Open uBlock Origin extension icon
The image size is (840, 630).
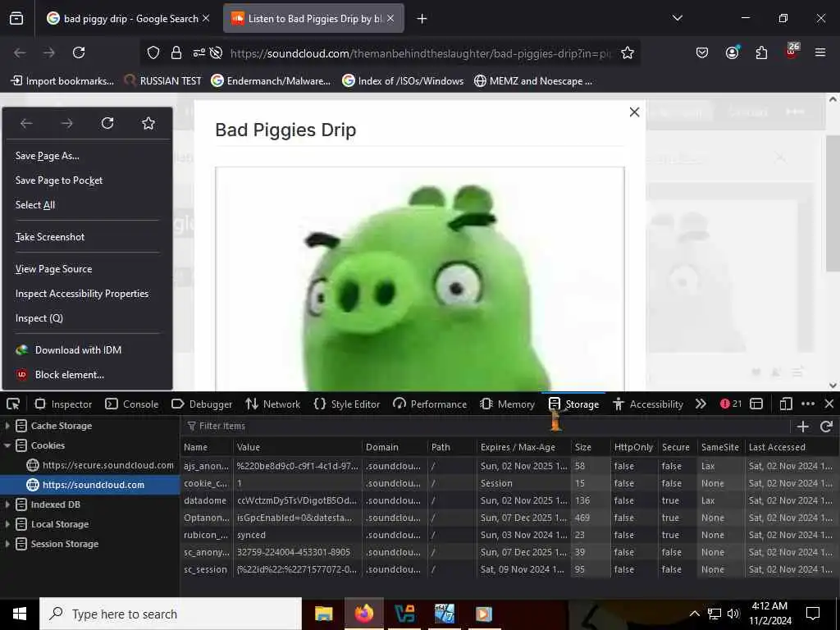point(792,52)
